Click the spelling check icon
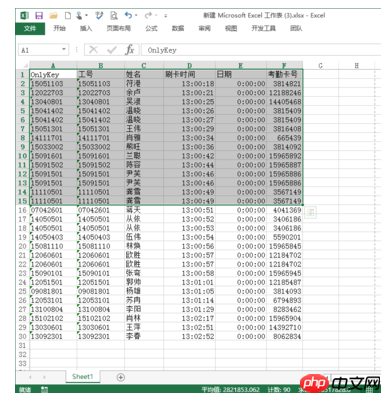381x393 pixels. pos(99,16)
